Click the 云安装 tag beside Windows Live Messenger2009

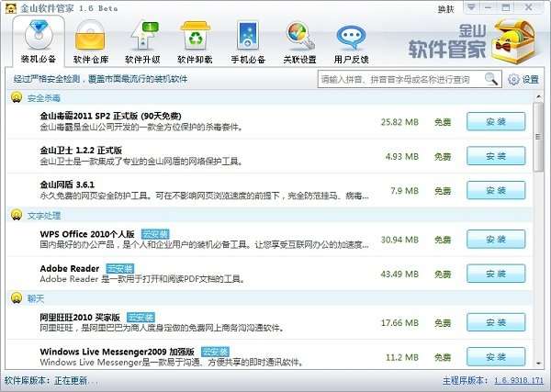[215, 352]
